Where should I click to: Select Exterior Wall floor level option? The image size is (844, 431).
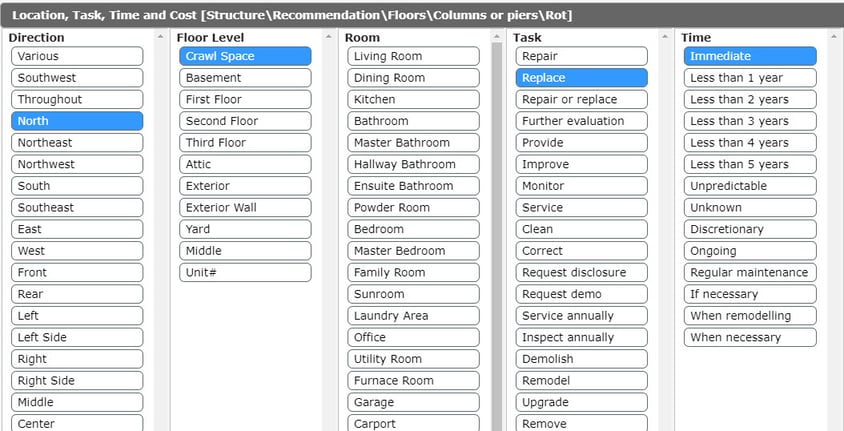(245, 207)
